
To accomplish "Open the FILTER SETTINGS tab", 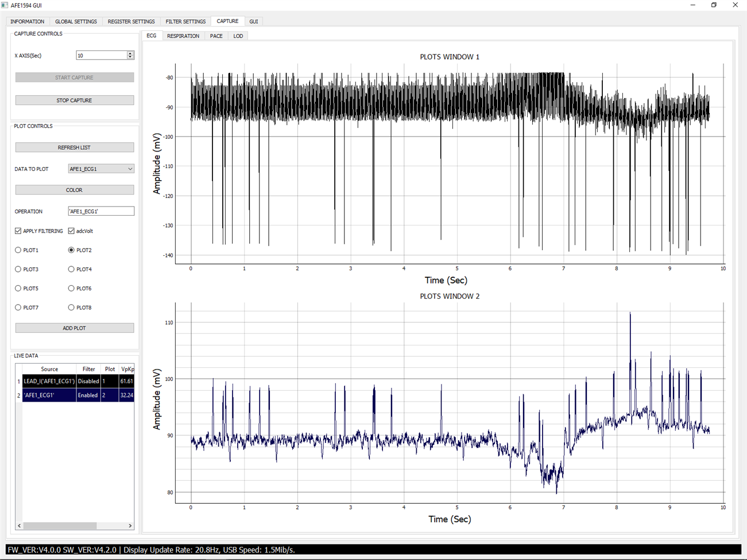I will pyautogui.click(x=185, y=21).
